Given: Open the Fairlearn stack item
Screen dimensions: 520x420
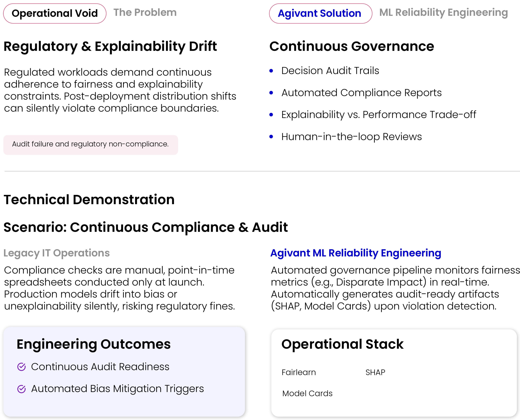Looking at the screenshot, I should coord(298,372).
